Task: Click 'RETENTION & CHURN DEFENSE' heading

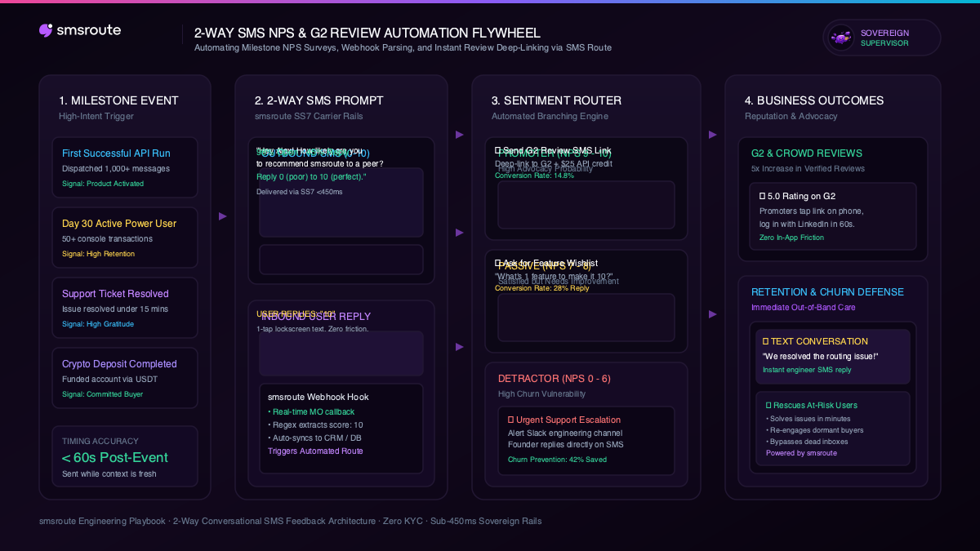Action: [828, 292]
